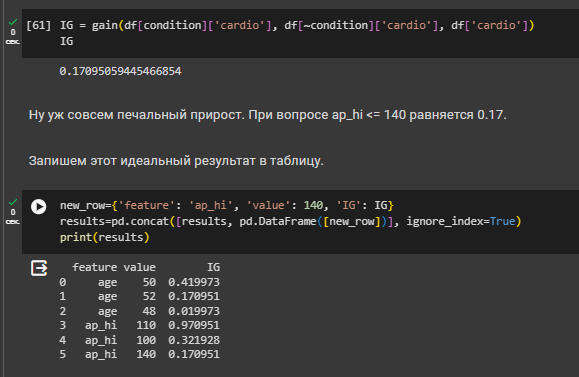Screen dimensions: 579x377
Task: Open output actions icon beside results table
Action: click(x=39, y=268)
